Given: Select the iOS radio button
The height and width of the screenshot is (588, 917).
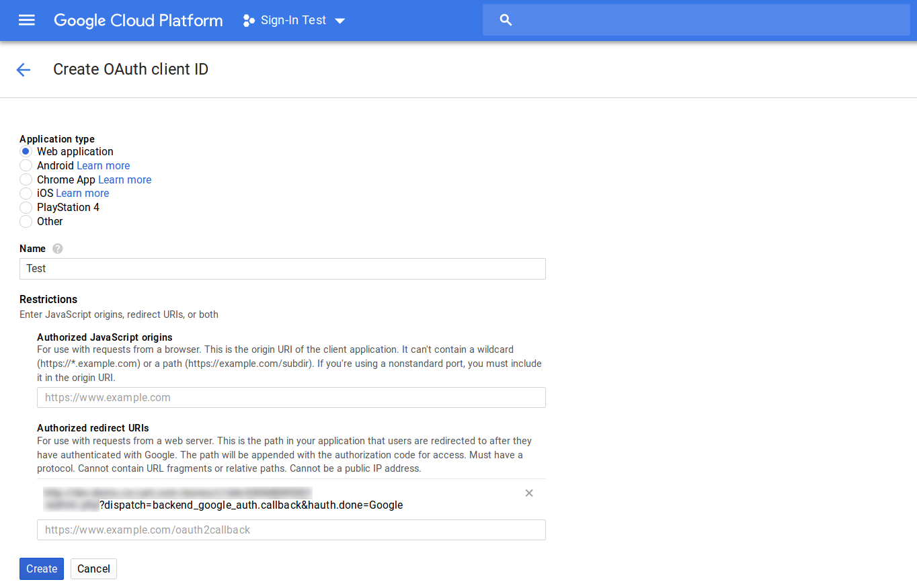Looking at the screenshot, I should 26,194.
